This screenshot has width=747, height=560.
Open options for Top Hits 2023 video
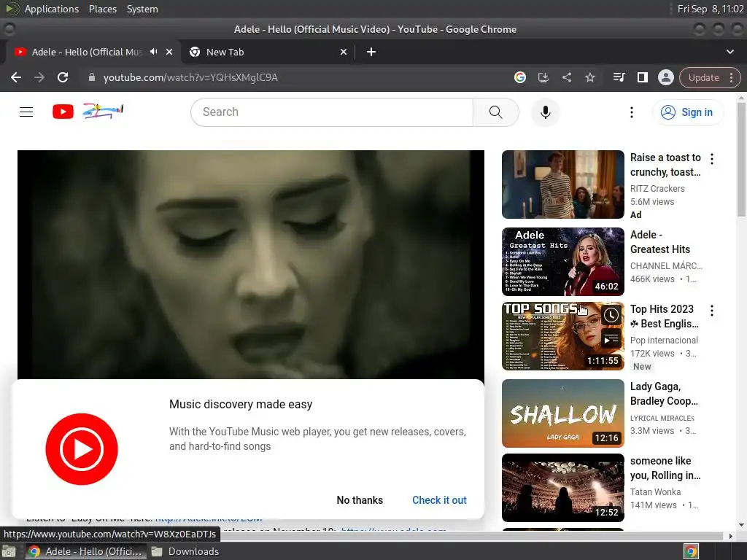[712, 311]
